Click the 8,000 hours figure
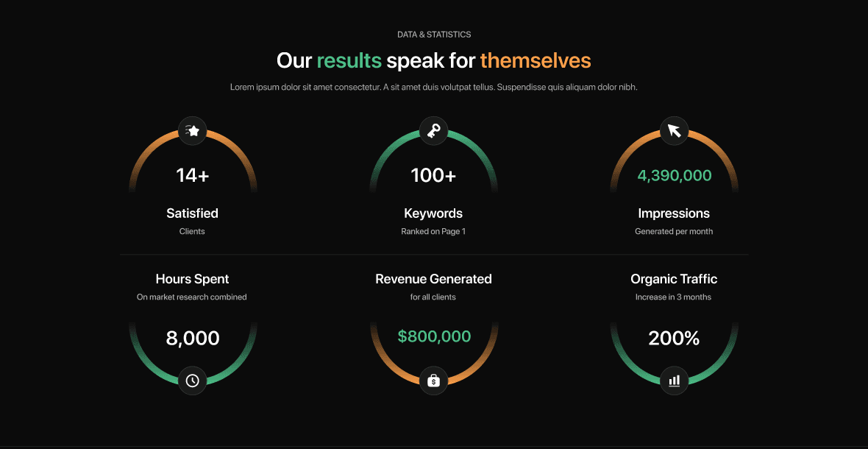The height and width of the screenshot is (449, 868). click(x=193, y=339)
